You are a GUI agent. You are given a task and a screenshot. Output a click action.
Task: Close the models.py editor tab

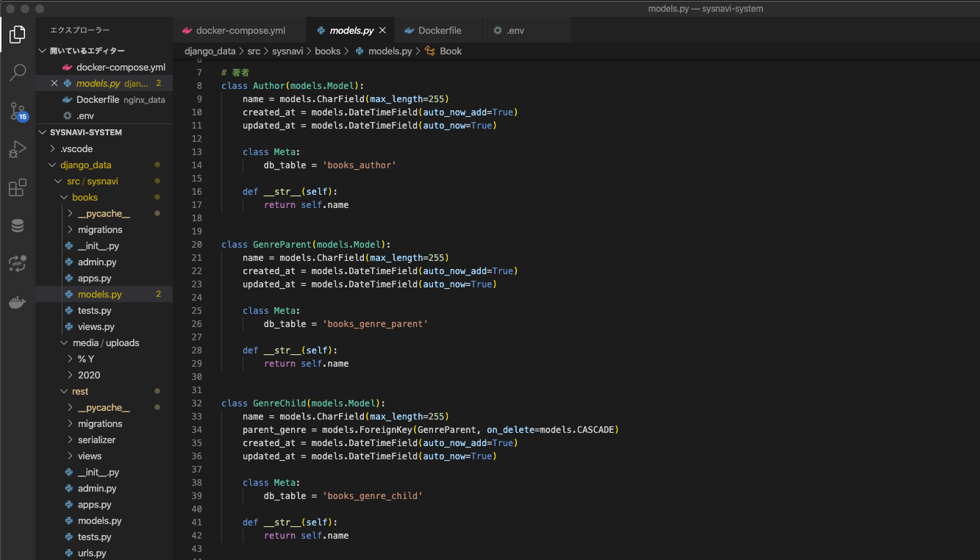[x=382, y=31]
